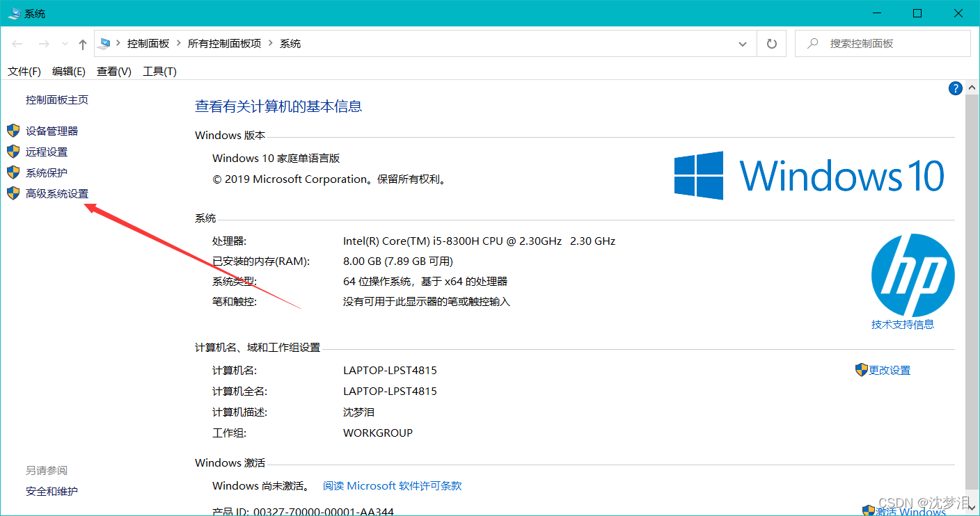Go up one level with Up arrow
This screenshot has width=980, height=516.
(x=83, y=44)
